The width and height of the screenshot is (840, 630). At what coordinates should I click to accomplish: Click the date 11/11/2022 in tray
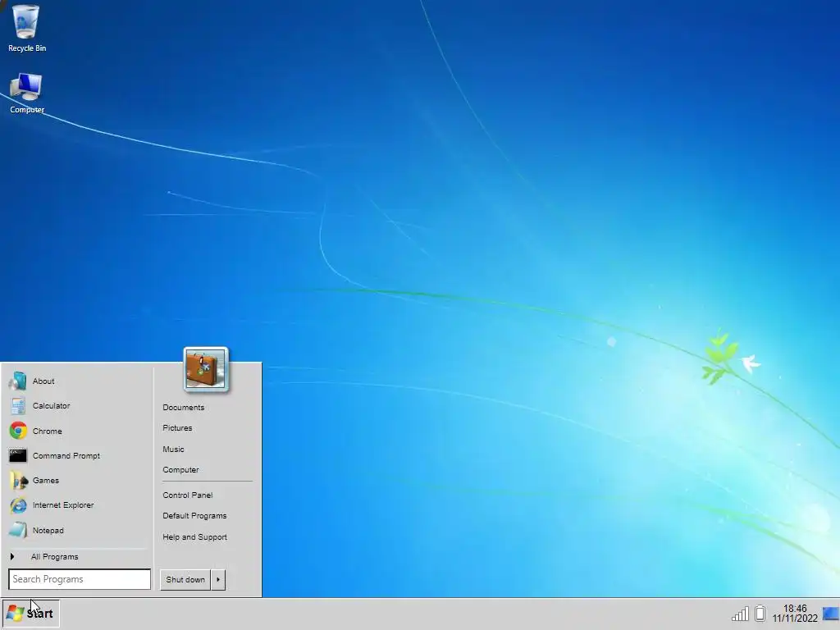[x=795, y=619]
